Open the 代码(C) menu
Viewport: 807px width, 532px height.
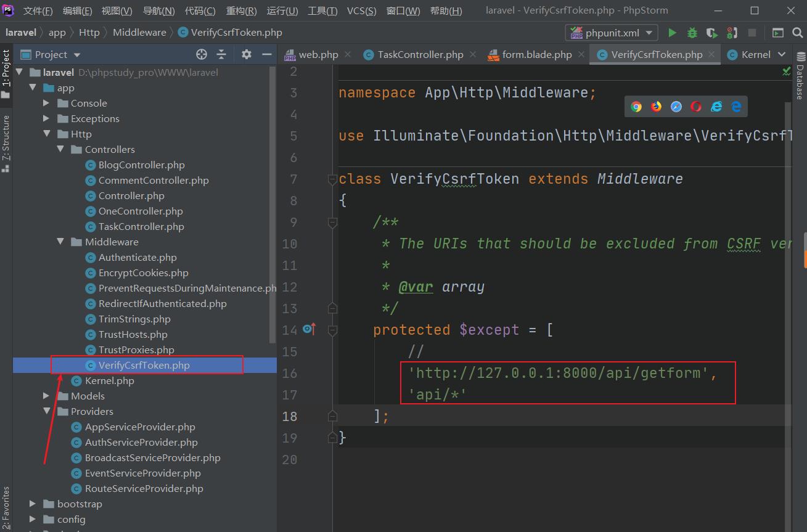tap(200, 11)
